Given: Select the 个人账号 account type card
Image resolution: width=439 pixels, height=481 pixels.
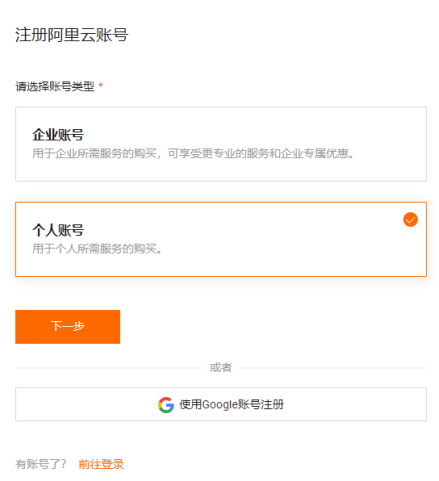Looking at the screenshot, I should [x=221, y=239].
